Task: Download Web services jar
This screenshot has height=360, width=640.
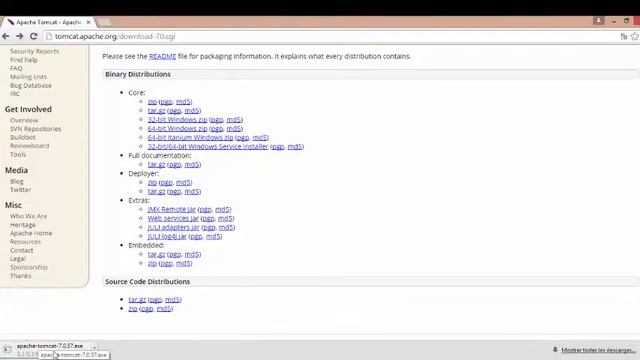Action: [x=173, y=218]
